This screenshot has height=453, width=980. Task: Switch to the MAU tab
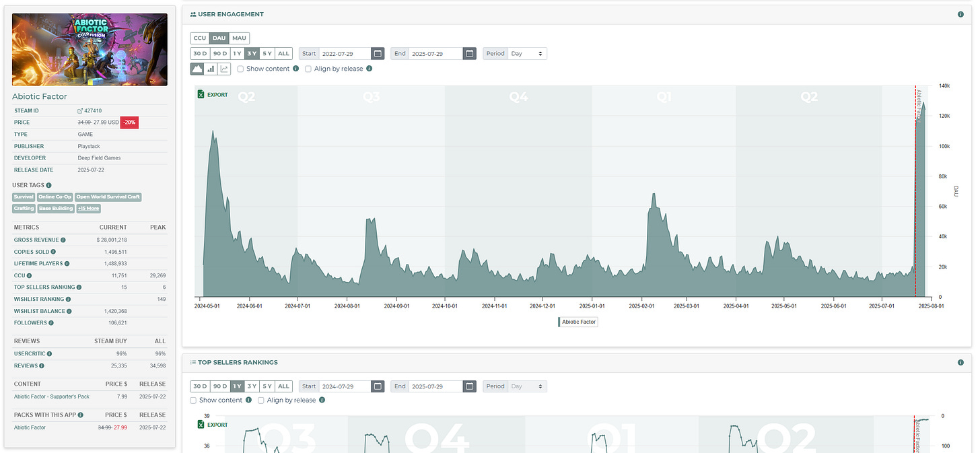pos(239,38)
